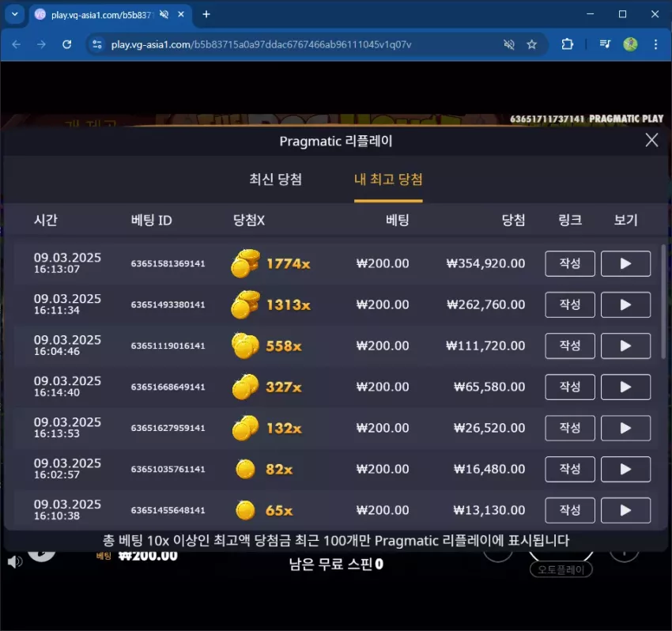Select 내 최고 당첨 tab

click(x=388, y=179)
